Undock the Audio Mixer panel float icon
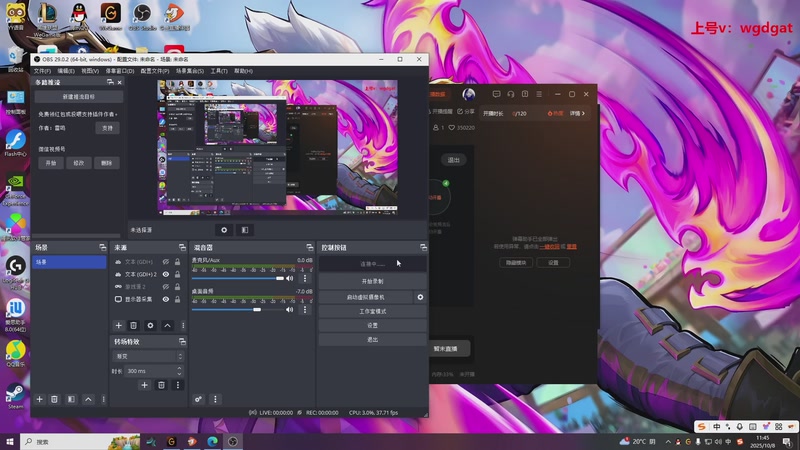Image resolution: width=800 pixels, height=450 pixels. (x=310, y=247)
